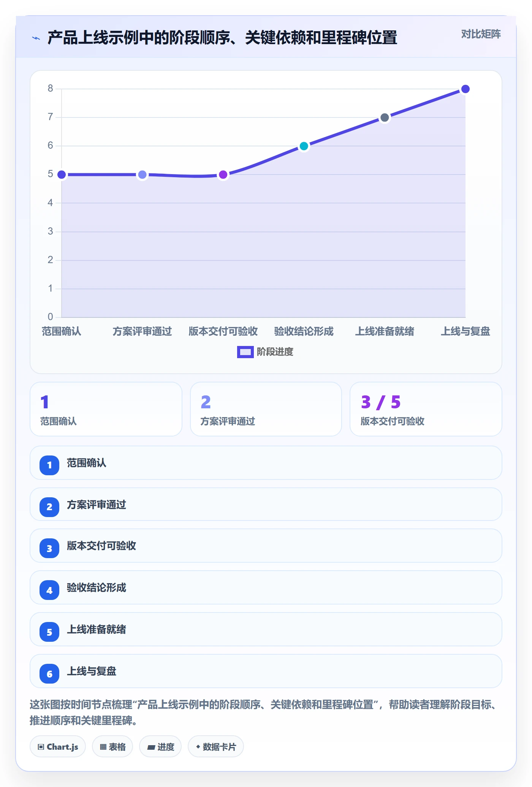
Task: Click the 上线与复盘 x-axis label
Action: click(x=465, y=332)
